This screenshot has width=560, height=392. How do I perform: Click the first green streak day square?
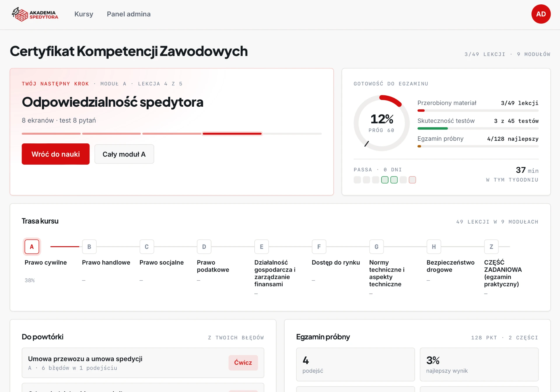tap(385, 180)
